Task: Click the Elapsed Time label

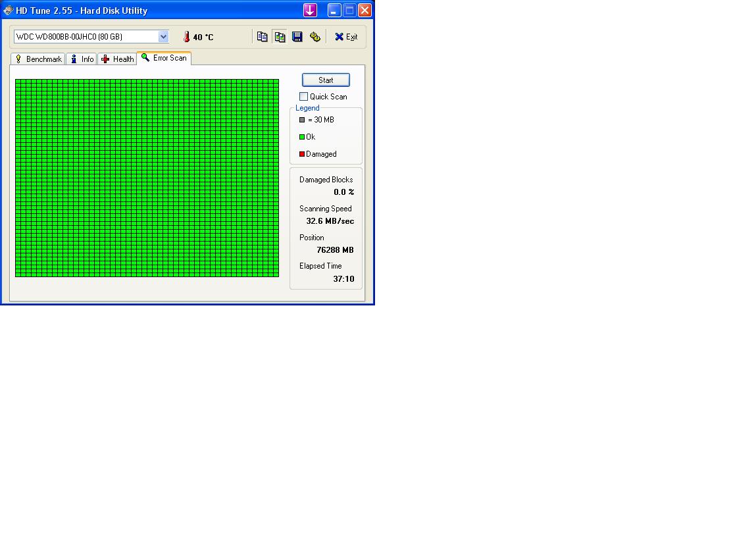Action: click(x=320, y=266)
